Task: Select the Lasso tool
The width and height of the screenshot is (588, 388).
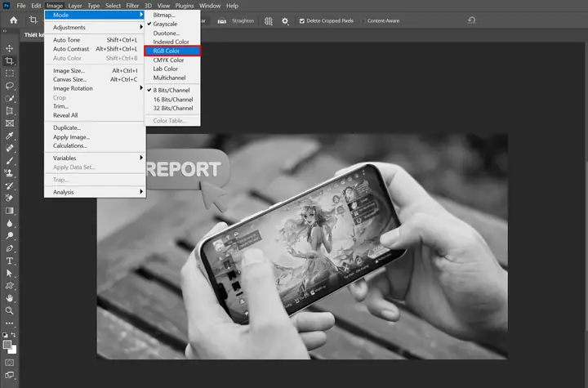Action: point(9,86)
